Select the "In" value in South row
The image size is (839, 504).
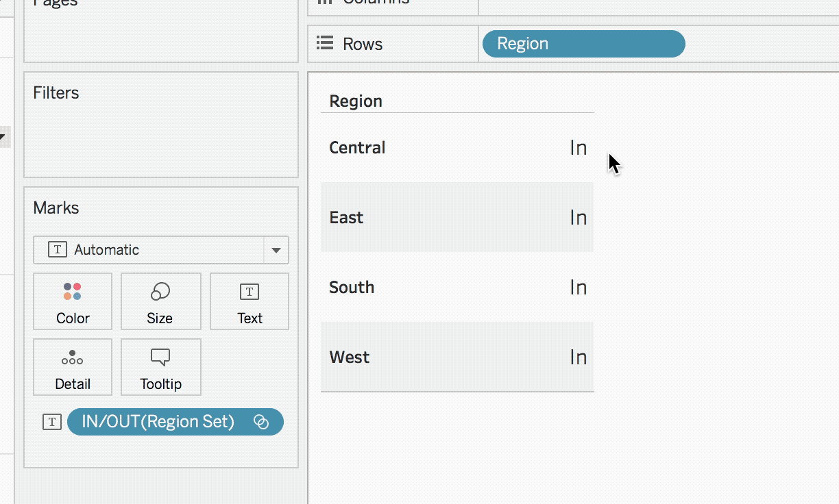coord(578,288)
